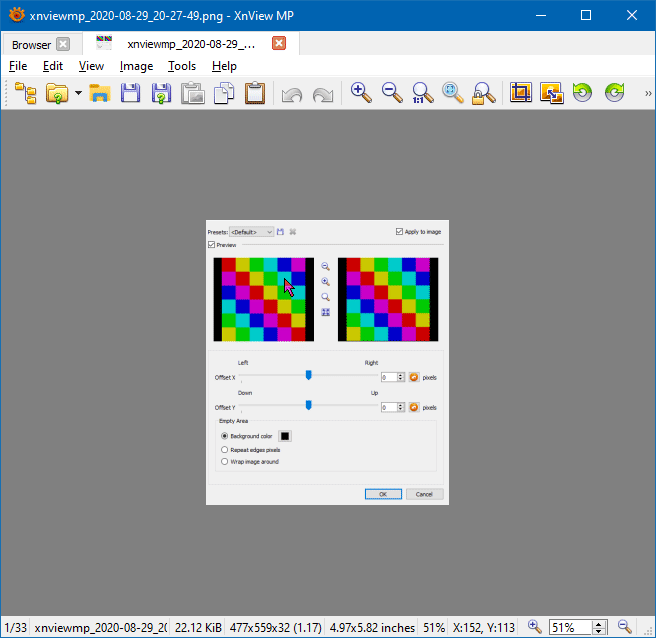Expand the Open icon's dropdown arrow
This screenshot has width=656, height=638.
78,92
